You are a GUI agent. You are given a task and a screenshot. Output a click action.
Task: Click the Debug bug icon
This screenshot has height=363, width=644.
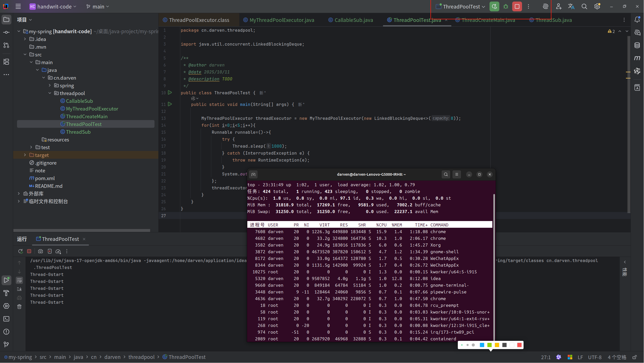tap(506, 7)
